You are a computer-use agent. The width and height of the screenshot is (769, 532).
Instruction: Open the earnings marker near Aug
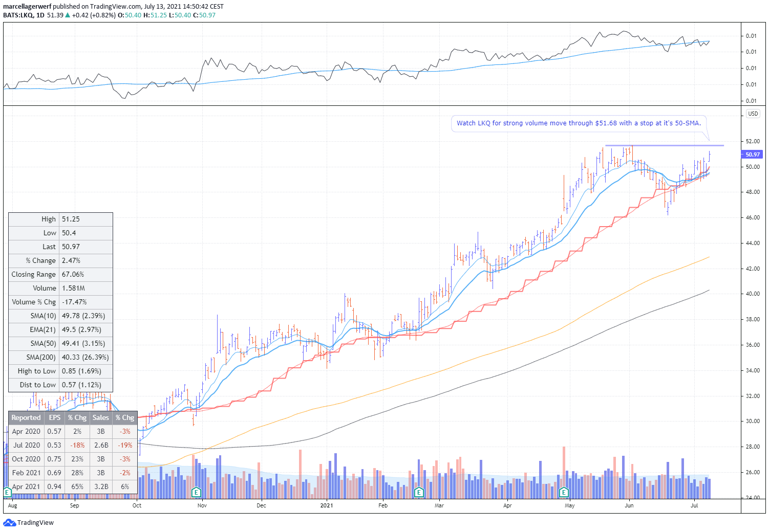click(x=7, y=493)
